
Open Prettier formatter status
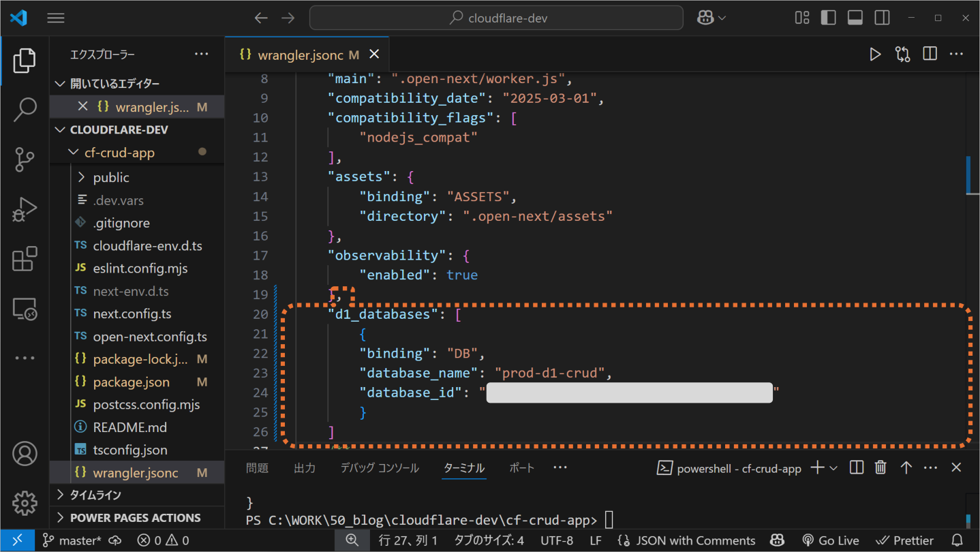point(904,540)
